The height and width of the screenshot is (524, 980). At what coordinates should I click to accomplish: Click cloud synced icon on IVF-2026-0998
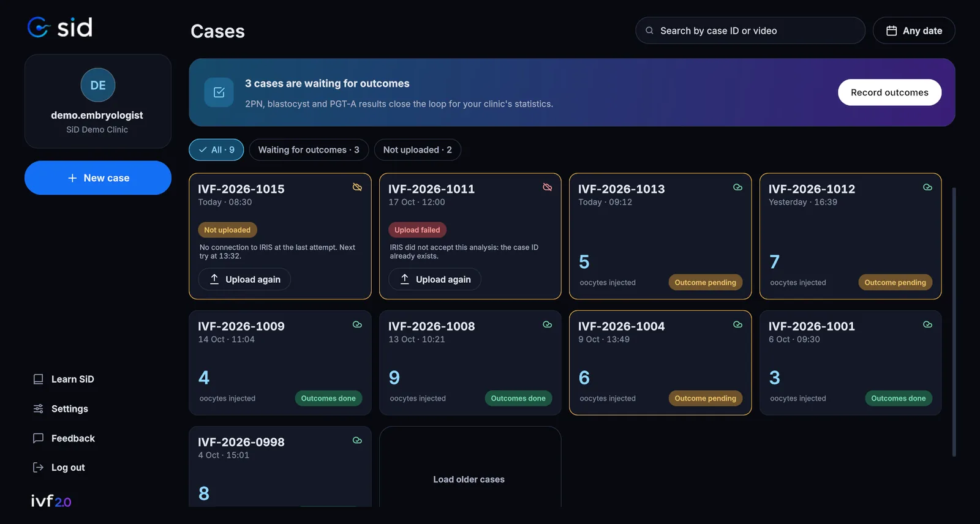[357, 440]
